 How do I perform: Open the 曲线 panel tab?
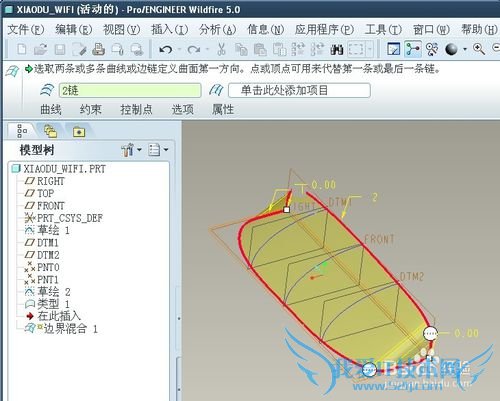click(51, 109)
